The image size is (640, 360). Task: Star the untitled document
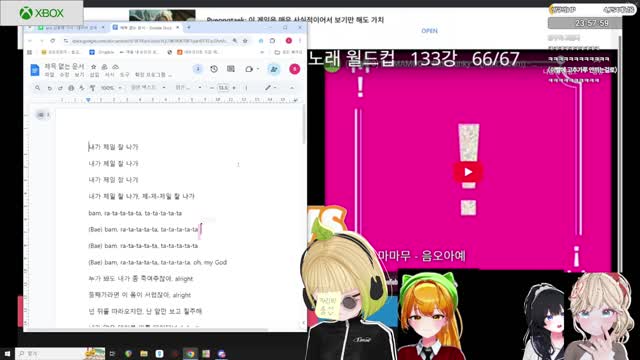pos(93,67)
